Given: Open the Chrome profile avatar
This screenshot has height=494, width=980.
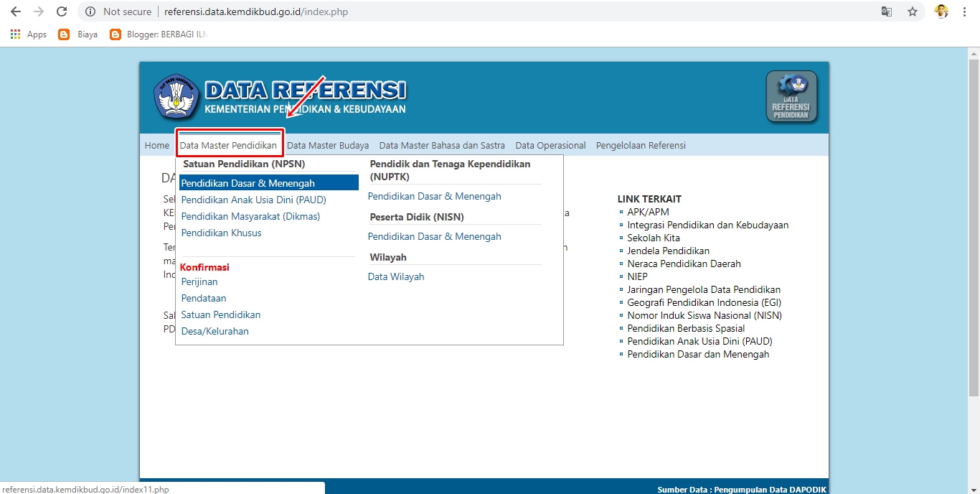Looking at the screenshot, I should pos(941,11).
